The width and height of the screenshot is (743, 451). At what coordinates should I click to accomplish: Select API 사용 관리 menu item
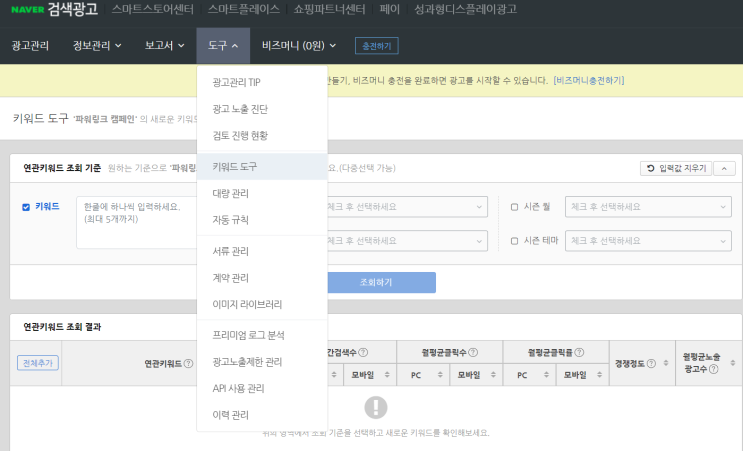262,388
